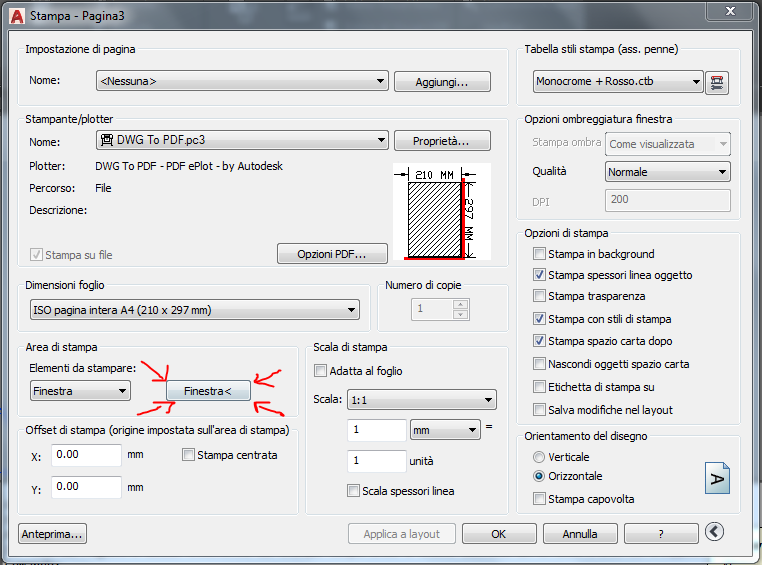Open Scala dropdown showing 1:1
Viewport: 762px width, 565px height.
[422, 400]
